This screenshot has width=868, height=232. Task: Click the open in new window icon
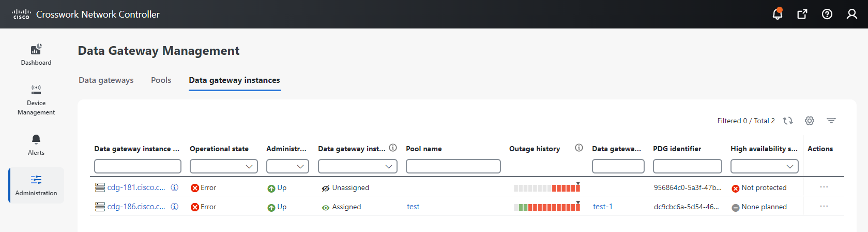tap(802, 14)
